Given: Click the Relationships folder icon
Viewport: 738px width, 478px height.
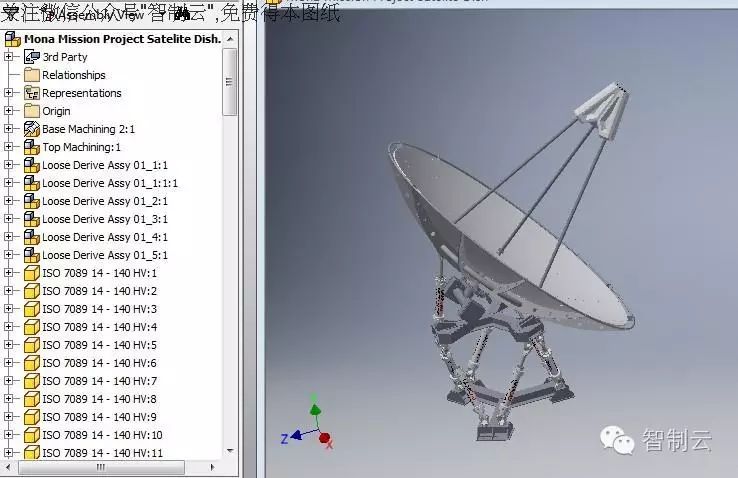Looking at the screenshot, I should (x=32, y=75).
